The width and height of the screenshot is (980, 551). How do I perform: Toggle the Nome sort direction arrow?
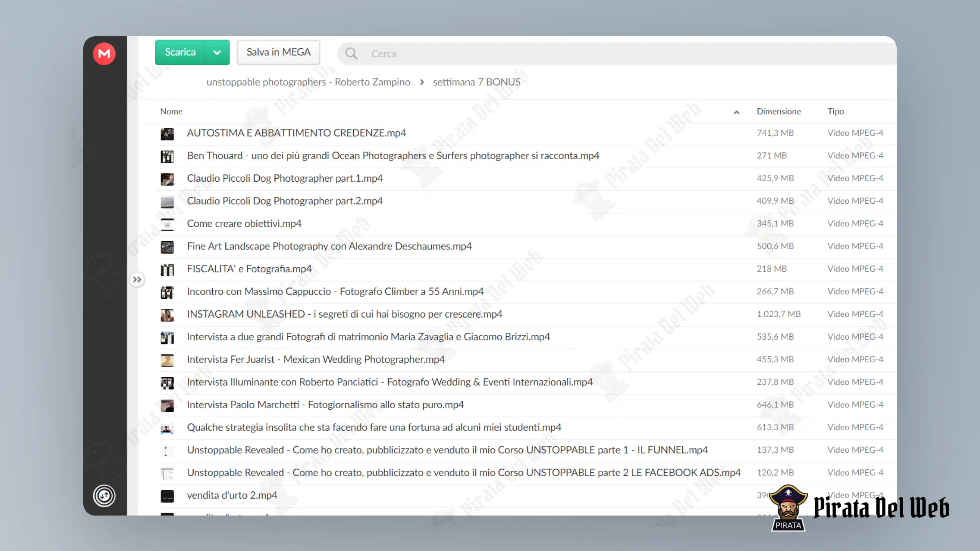(x=737, y=112)
